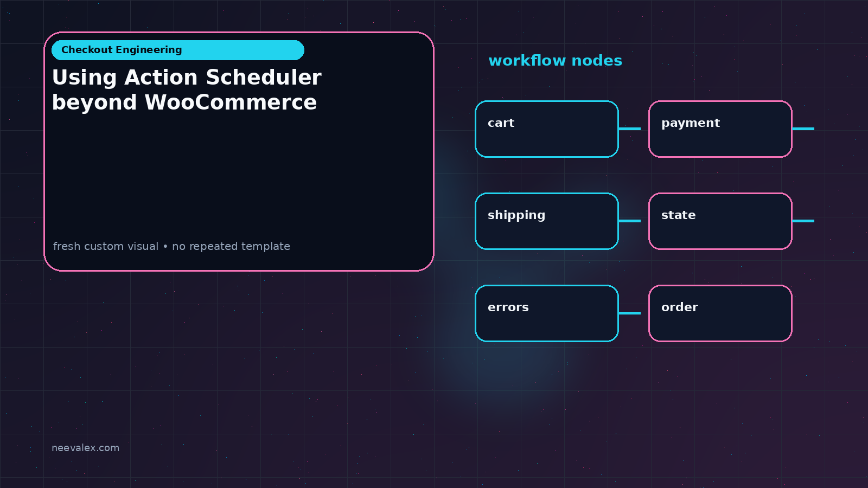This screenshot has width=868, height=488.
Task: Choose the order workflow node
Action: pyautogui.click(x=720, y=313)
